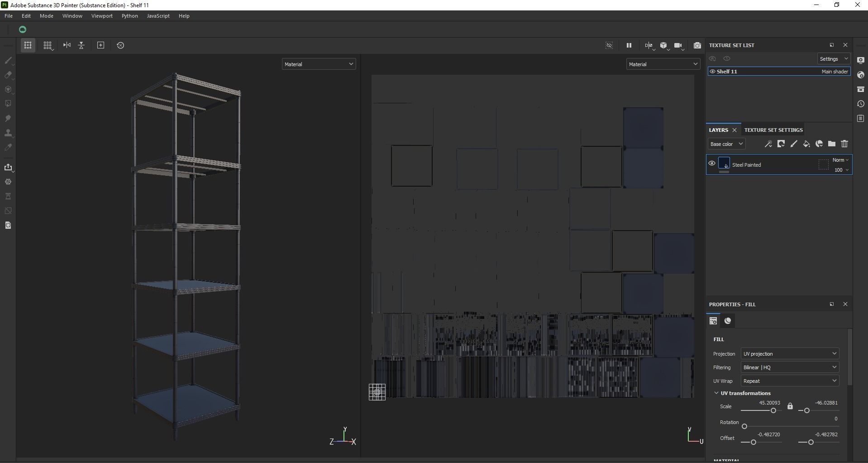
Task: Collapse the UV transformations section
Action: point(716,393)
